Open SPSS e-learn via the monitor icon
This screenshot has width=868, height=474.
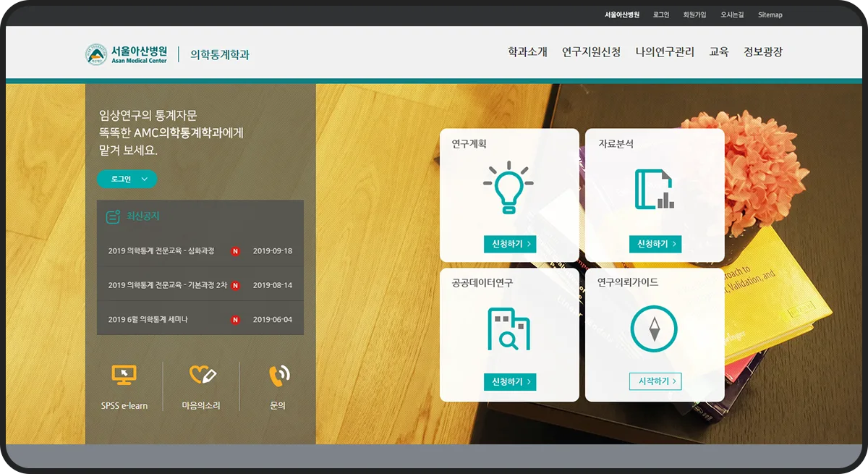125,374
